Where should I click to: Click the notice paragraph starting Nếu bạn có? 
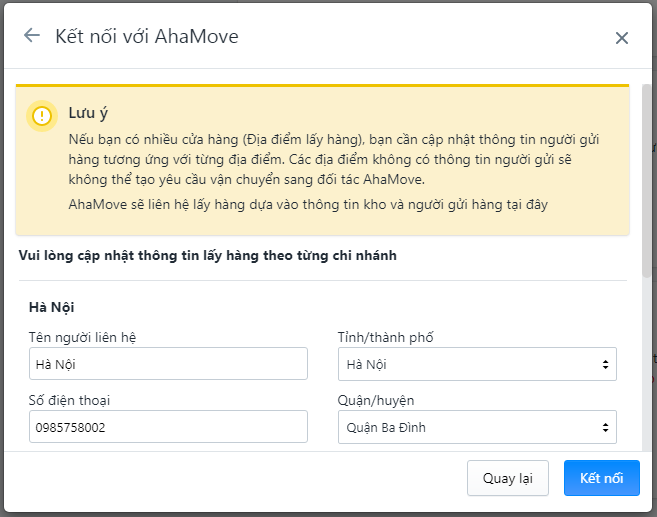tap(334, 159)
